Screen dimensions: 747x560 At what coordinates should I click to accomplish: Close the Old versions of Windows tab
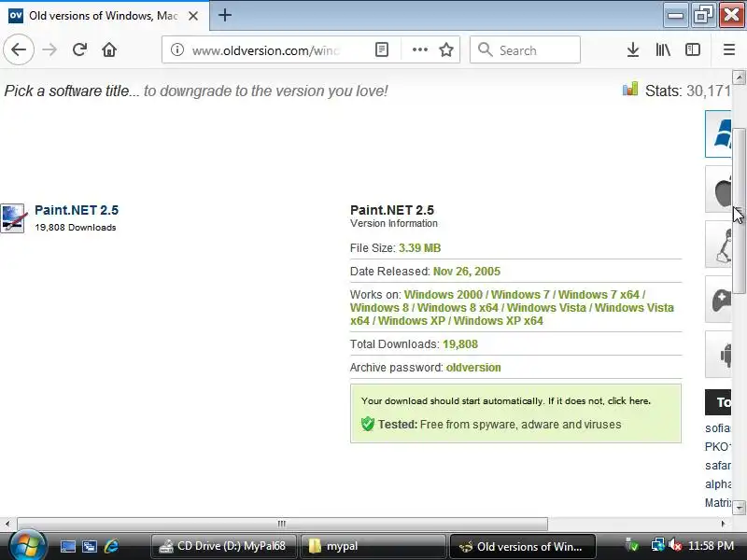pyautogui.click(x=193, y=16)
